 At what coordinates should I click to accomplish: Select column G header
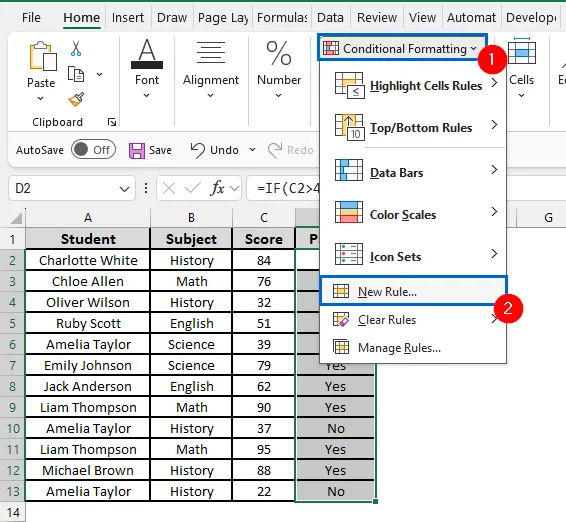pyautogui.click(x=548, y=218)
